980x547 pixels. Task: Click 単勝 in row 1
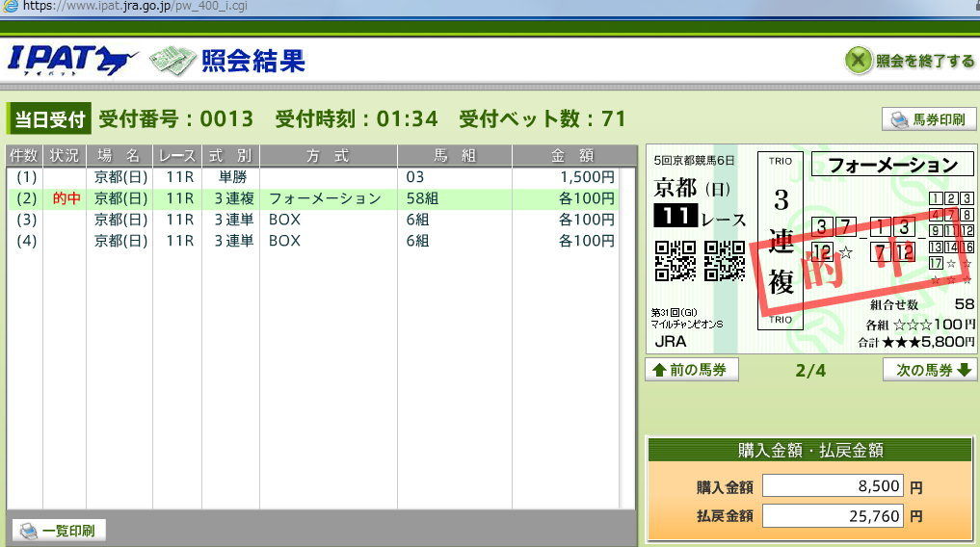pos(232,177)
